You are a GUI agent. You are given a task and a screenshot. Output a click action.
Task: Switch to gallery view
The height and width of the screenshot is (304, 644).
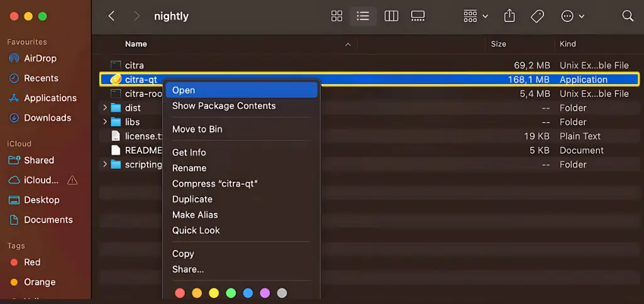click(418, 16)
